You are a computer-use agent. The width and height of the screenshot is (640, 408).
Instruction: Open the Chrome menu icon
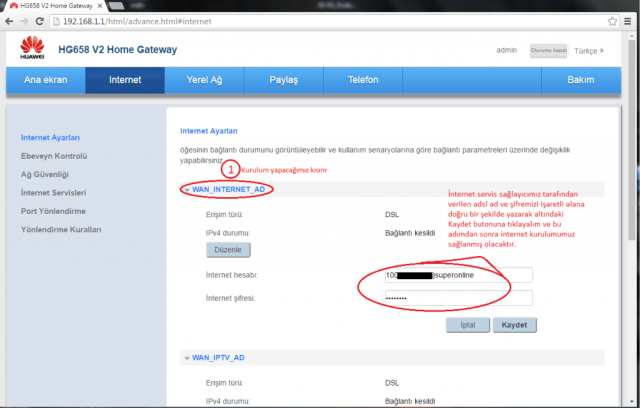click(628, 20)
